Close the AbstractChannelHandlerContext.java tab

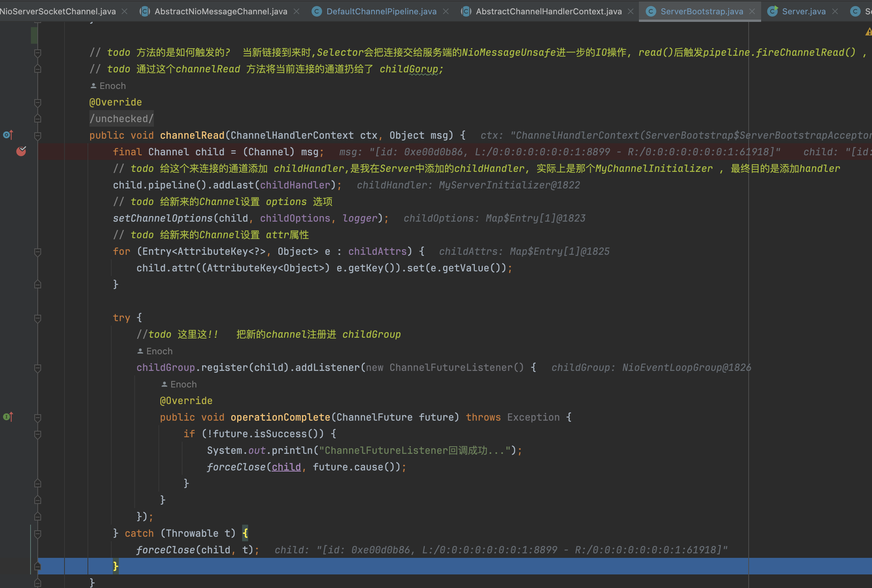(x=631, y=12)
